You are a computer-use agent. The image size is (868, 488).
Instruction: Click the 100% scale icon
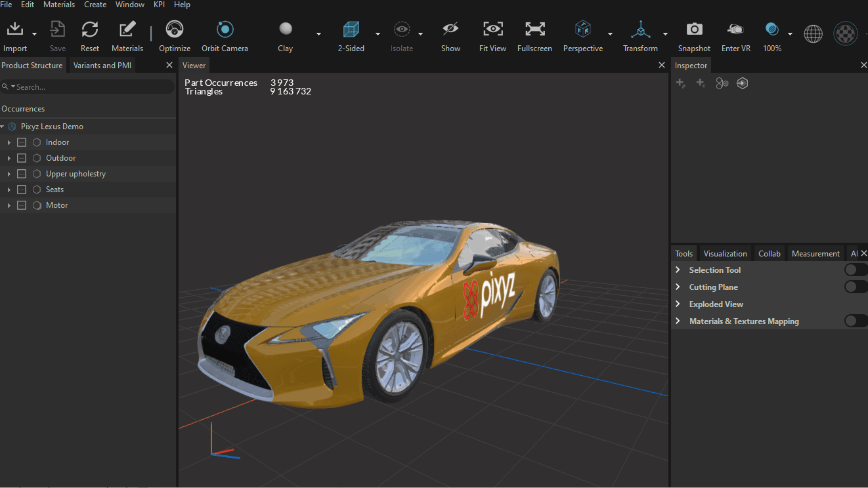click(772, 30)
